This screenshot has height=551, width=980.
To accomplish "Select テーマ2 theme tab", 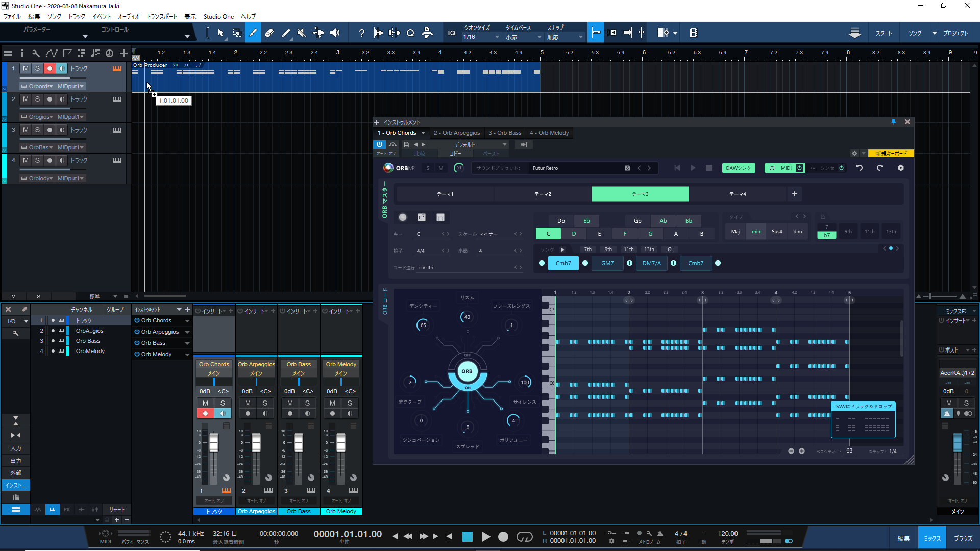I will coord(543,194).
